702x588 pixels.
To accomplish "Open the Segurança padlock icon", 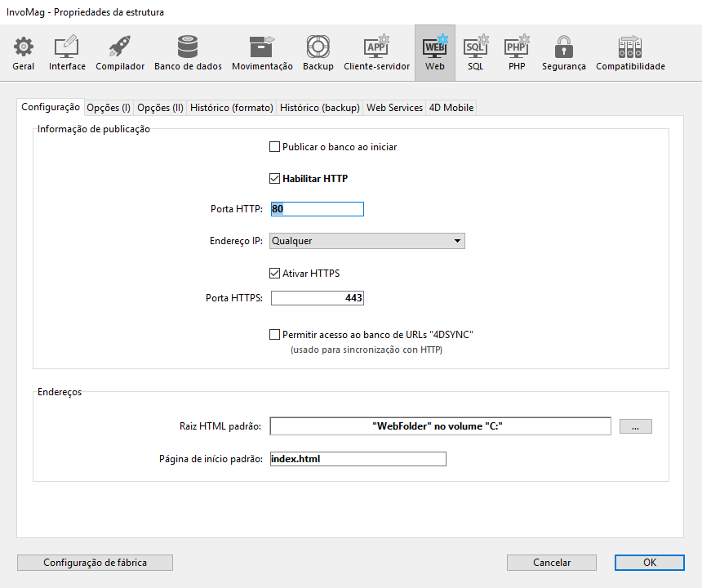I will [563, 52].
